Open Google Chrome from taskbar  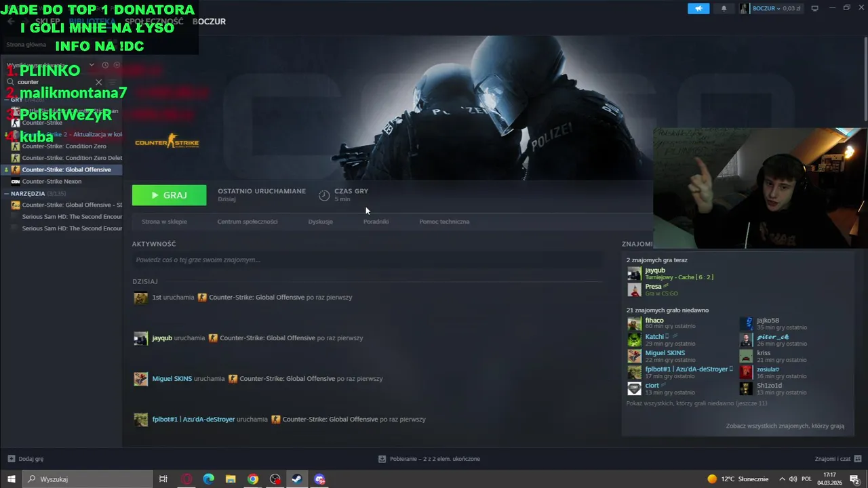(253, 479)
